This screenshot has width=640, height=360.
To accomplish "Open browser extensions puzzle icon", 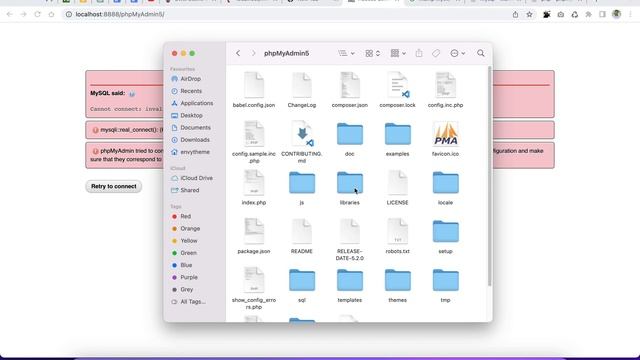I will point(588,14).
